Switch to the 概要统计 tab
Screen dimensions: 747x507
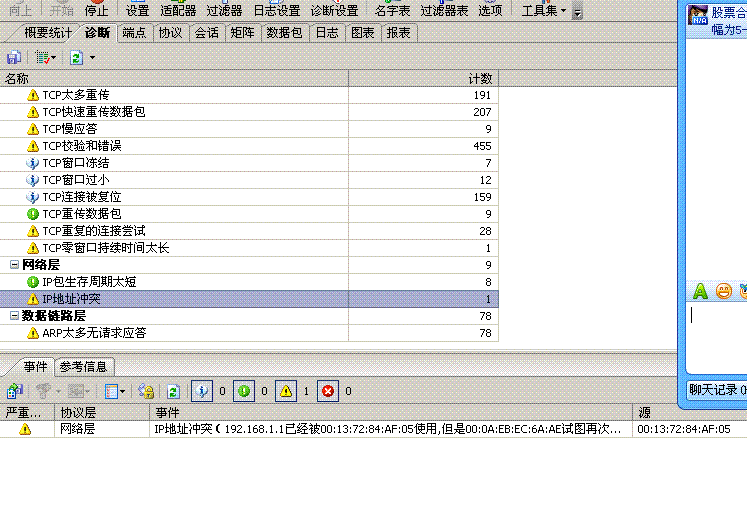(x=48, y=33)
